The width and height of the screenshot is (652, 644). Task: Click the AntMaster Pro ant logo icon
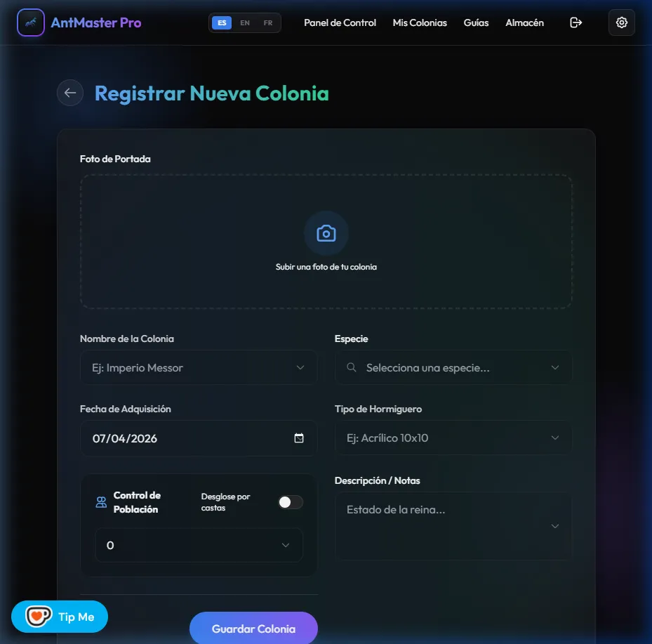(x=30, y=22)
